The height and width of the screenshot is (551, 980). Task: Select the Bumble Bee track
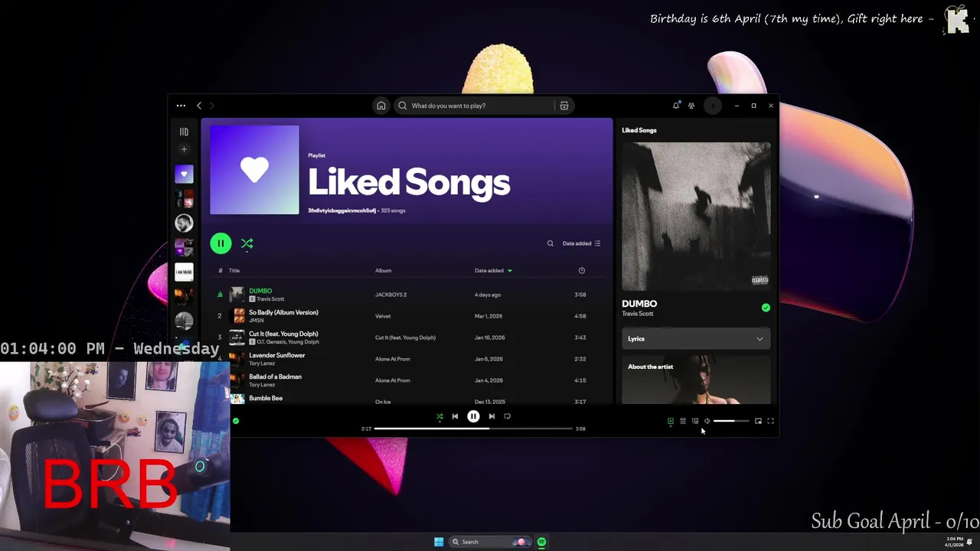pyautogui.click(x=266, y=398)
